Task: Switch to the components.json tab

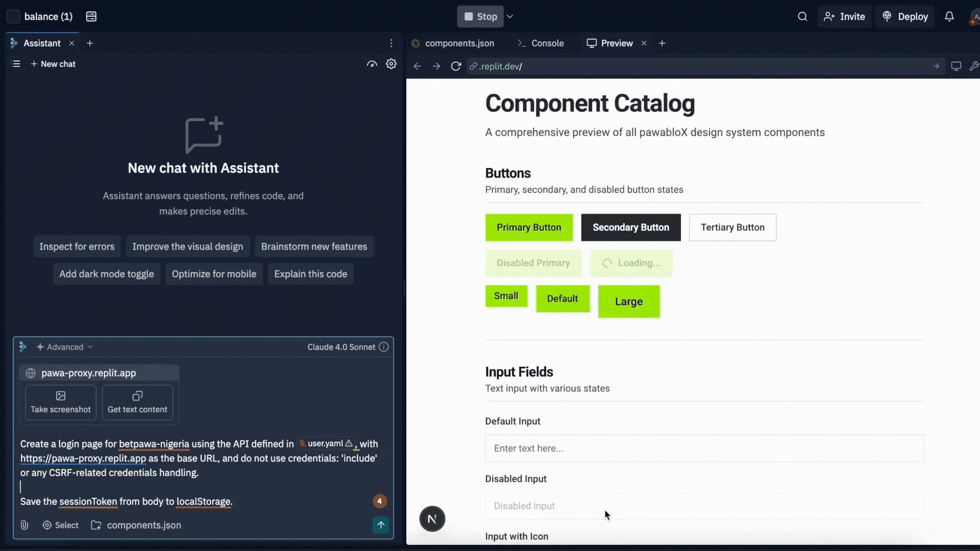Action: tap(453, 43)
